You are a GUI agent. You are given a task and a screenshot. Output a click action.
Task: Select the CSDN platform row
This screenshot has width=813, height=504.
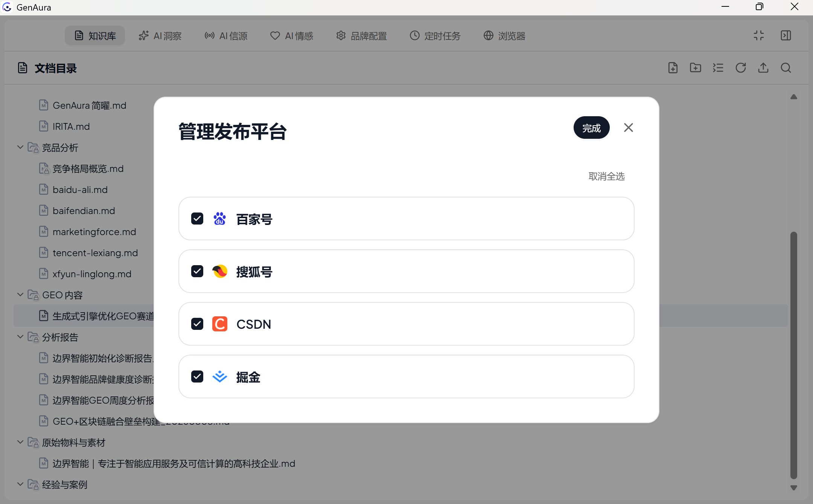406,324
